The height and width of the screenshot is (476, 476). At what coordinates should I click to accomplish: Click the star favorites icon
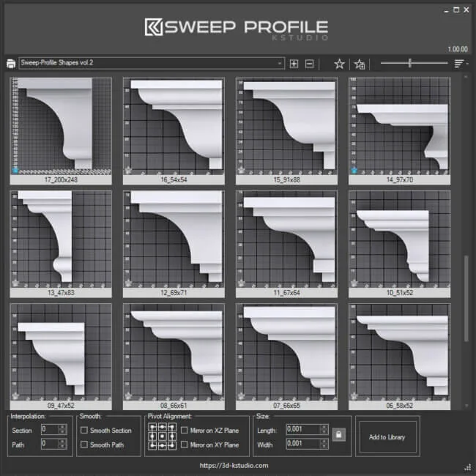coord(339,64)
